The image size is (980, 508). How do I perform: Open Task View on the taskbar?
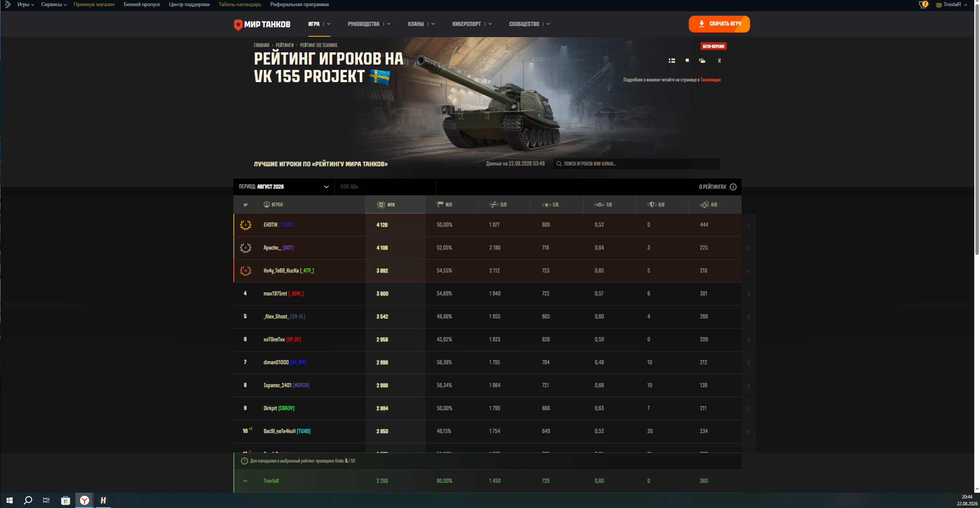(x=46, y=500)
